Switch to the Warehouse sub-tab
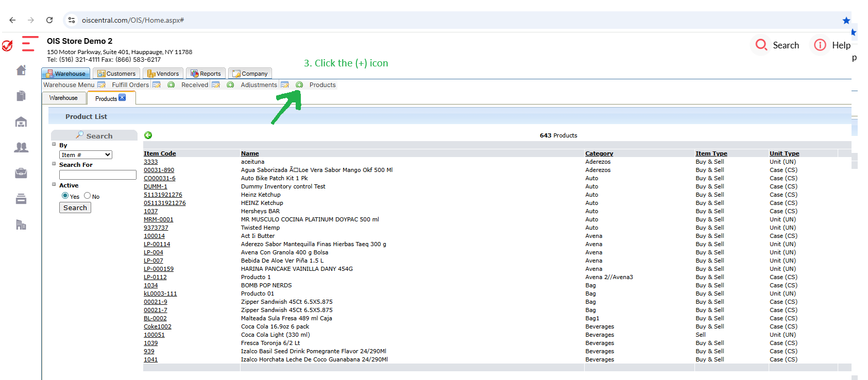 click(63, 98)
